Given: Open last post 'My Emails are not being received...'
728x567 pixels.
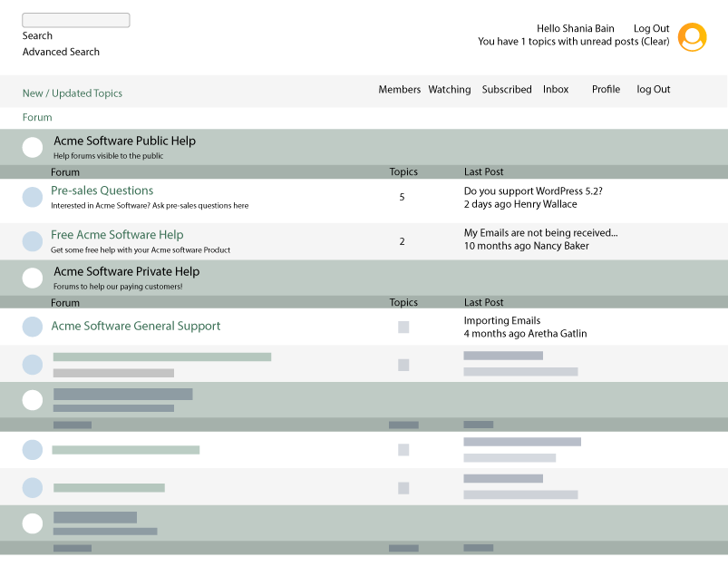Looking at the screenshot, I should [541, 233].
